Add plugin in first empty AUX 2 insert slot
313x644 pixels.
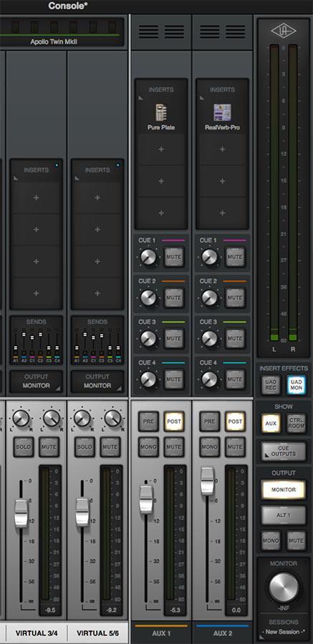point(222,149)
